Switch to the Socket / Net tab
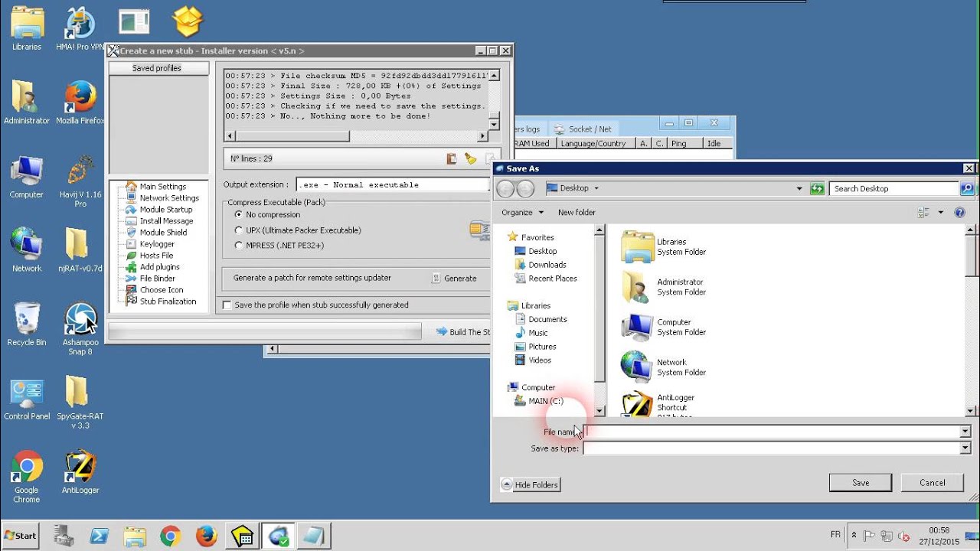 click(583, 129)
